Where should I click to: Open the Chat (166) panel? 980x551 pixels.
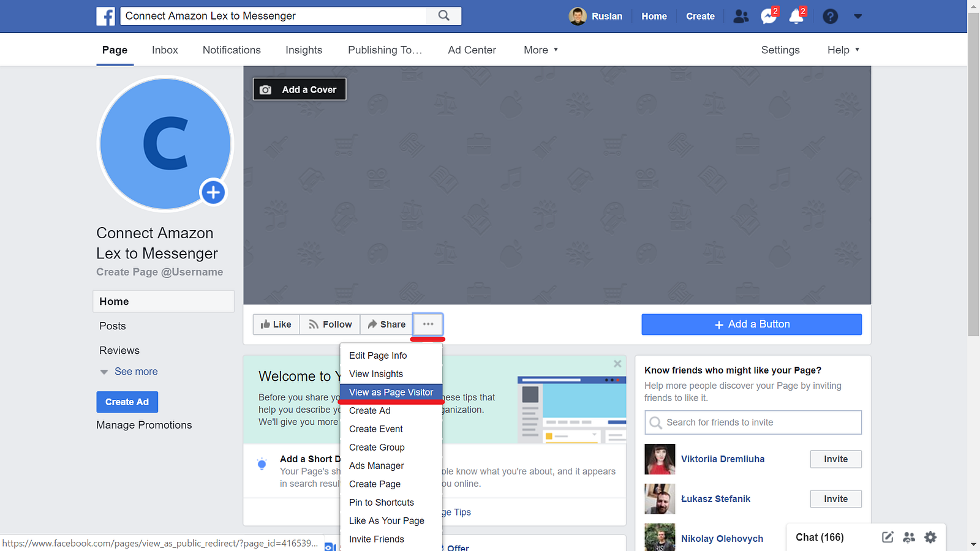click(x=820, y=538)
